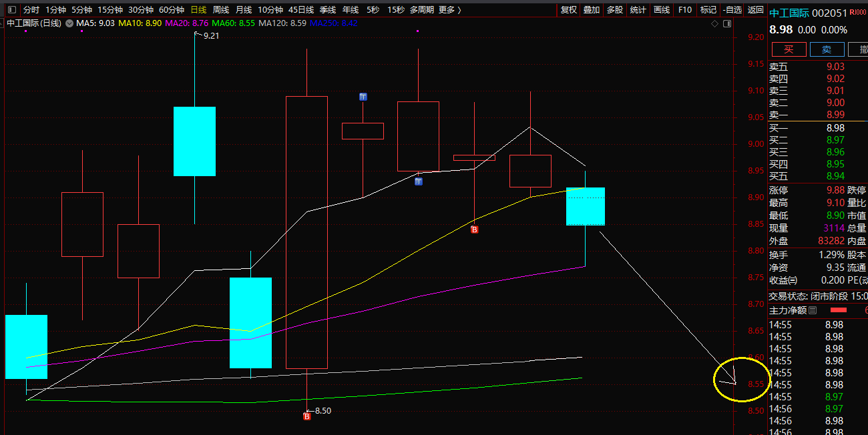Switch to the 月线 monthly chart
This screenshot has height=435, width=868.
pos(244,10)
